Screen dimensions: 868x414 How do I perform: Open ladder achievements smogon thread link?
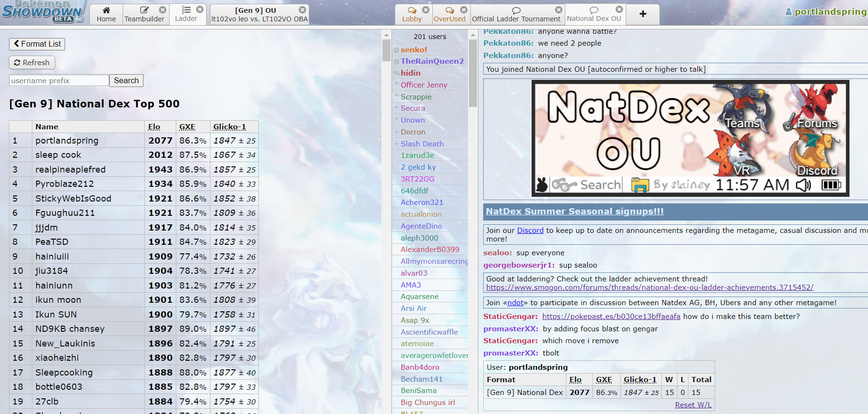[x=650, y=288]
